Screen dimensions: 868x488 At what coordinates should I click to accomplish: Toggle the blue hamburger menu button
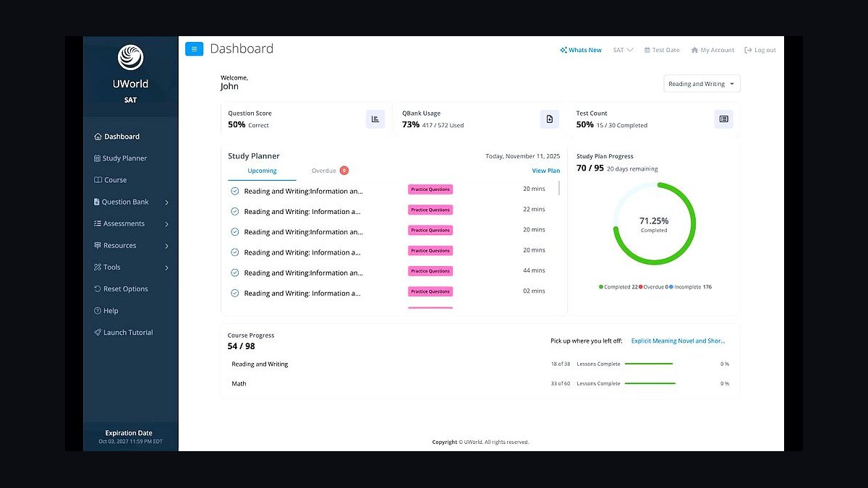194,49
